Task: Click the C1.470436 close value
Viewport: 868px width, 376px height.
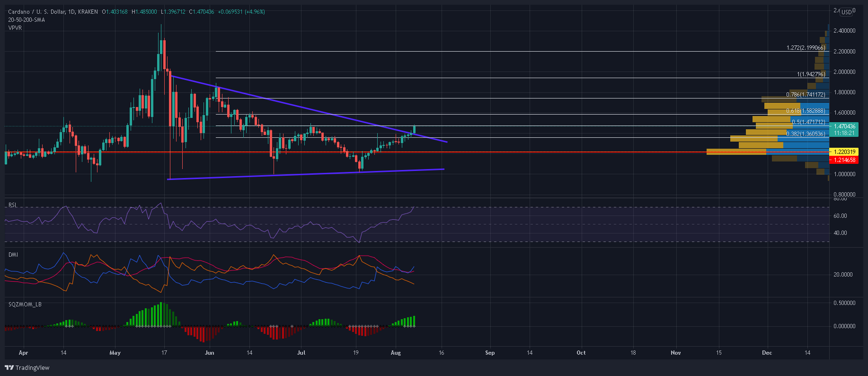Action: (201, 12)
